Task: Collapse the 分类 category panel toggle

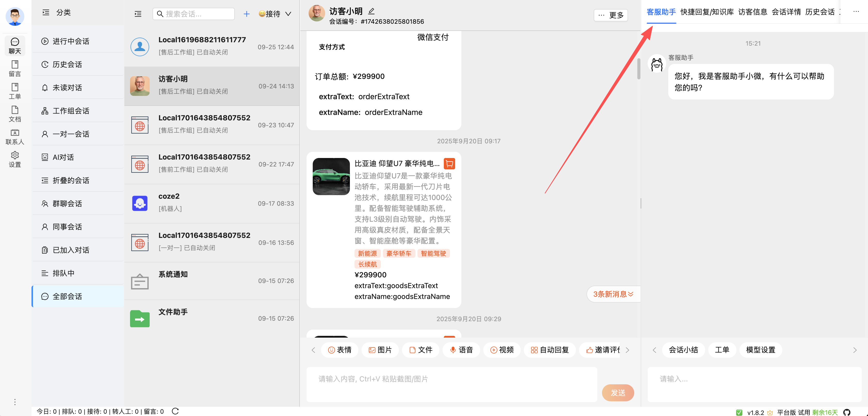Action: (x=46, y=12)
